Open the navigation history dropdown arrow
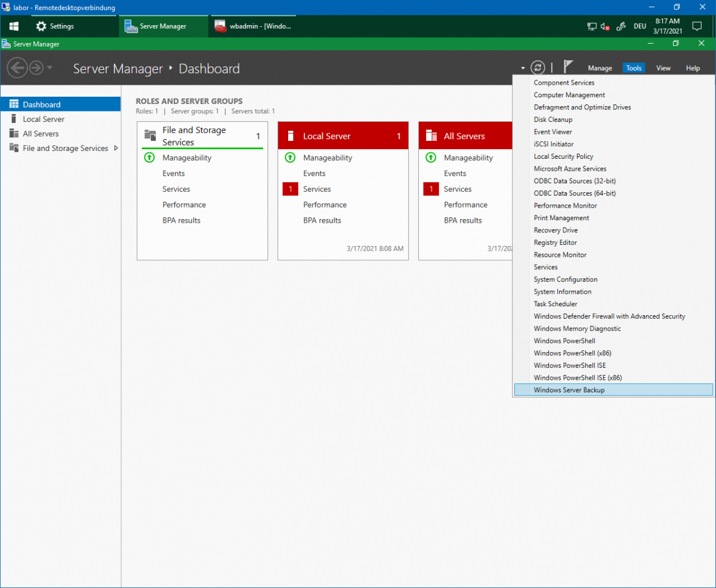The width and height of the screenshot is (716, 588). click(x=50, y=68)
